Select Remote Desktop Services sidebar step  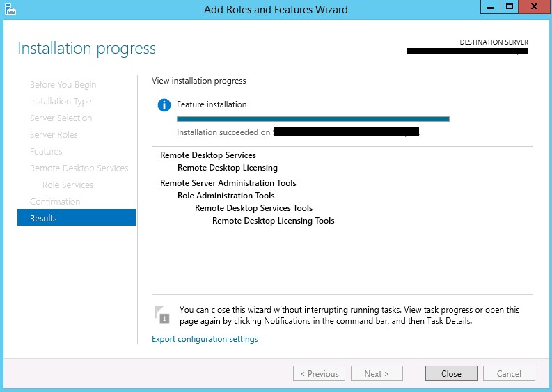click(x=79, y=168)
